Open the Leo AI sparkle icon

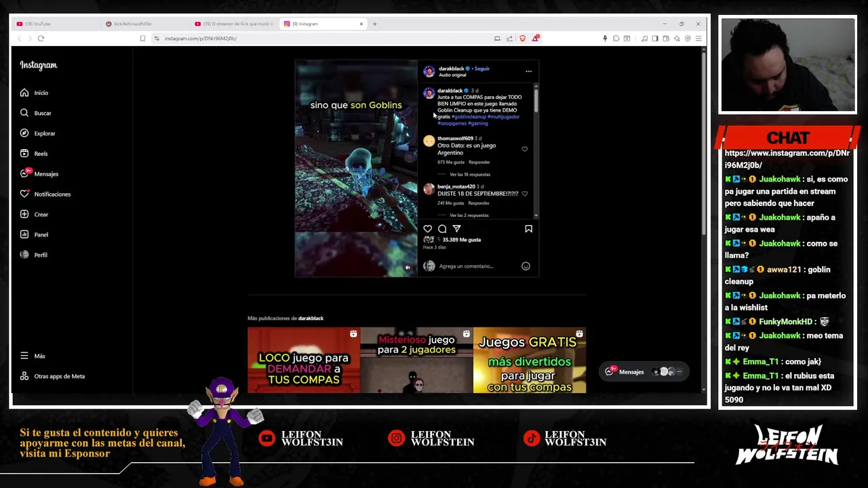(x=677, y=39)
